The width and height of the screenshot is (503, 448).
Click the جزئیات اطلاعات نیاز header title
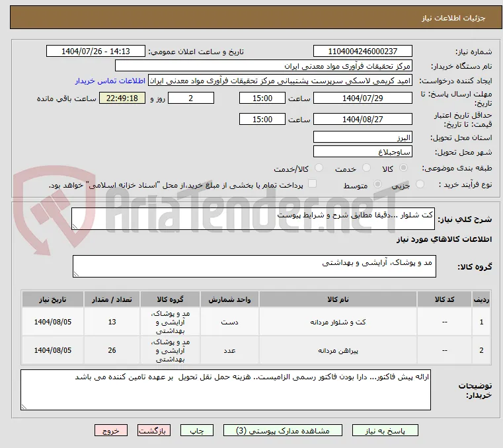(x=453, y=18)
